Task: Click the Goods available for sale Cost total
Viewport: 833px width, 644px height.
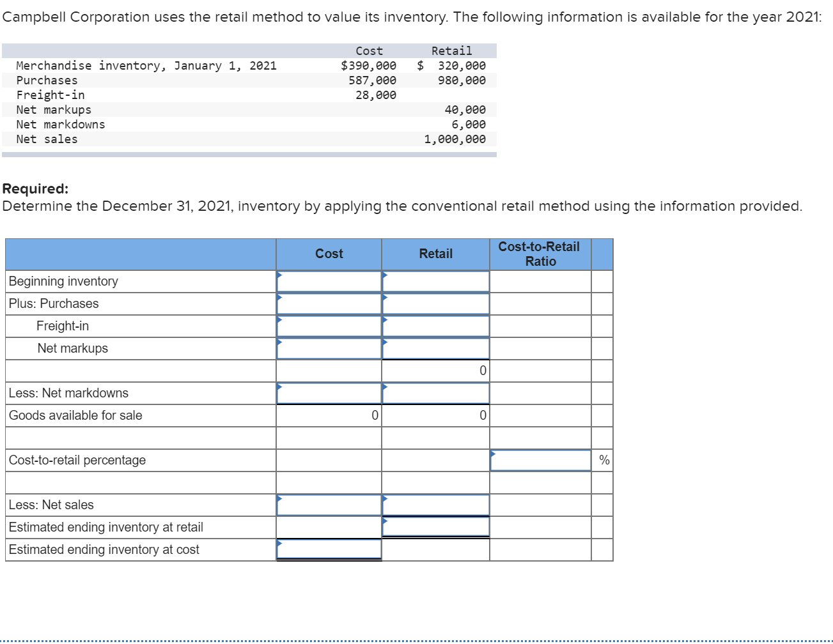Action: [329, 415]
